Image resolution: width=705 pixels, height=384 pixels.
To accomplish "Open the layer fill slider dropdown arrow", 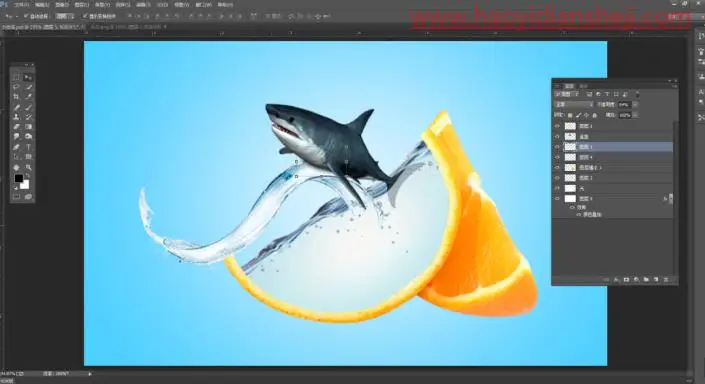I will tap(635, 115).
